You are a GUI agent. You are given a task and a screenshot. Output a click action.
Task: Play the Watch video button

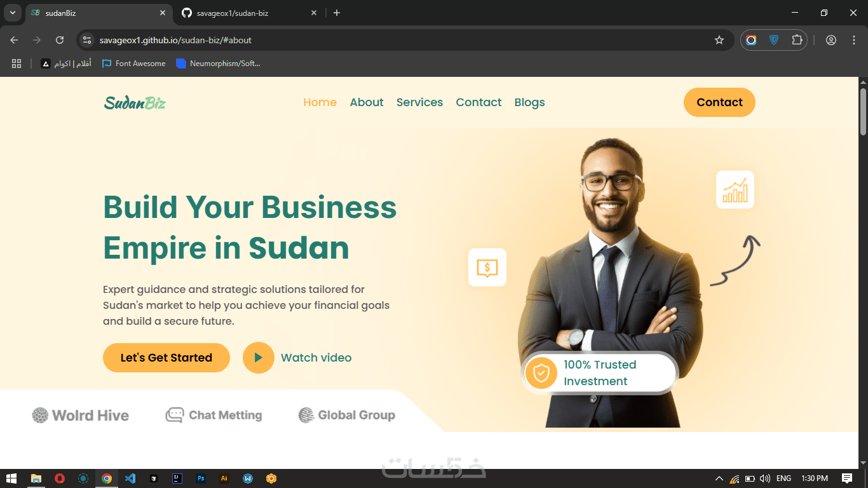coord(259,358)
